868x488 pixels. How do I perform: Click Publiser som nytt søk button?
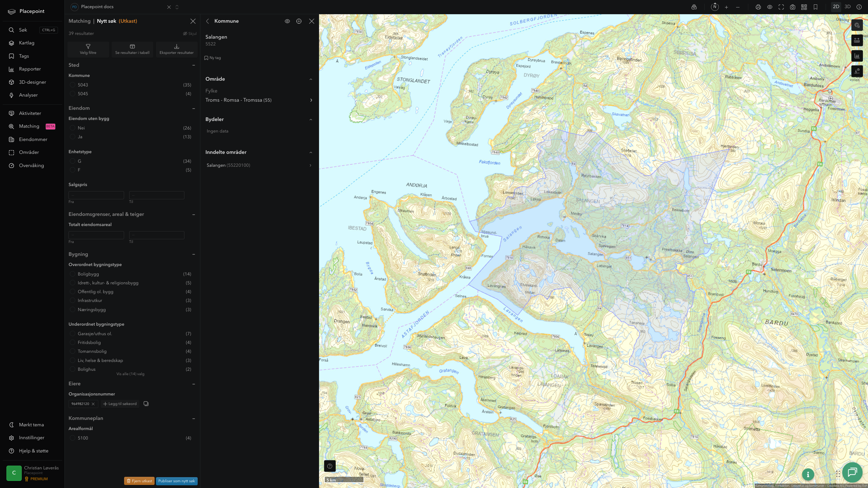[177, 481]
